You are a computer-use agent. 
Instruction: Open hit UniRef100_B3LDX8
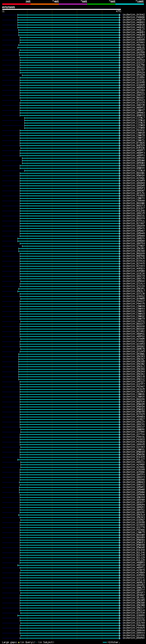pyautogui.click(x=134, y=550)
